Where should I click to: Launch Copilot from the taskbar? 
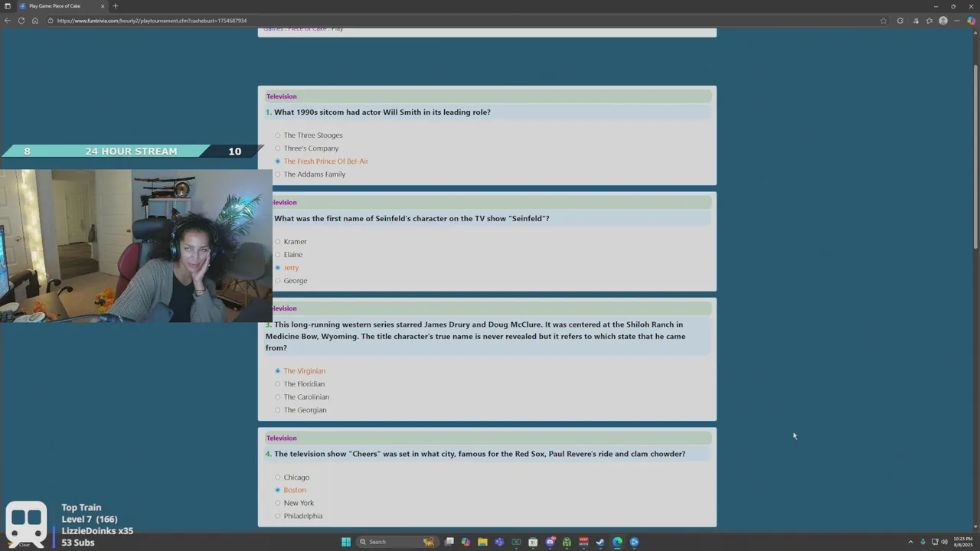point(465,542)
